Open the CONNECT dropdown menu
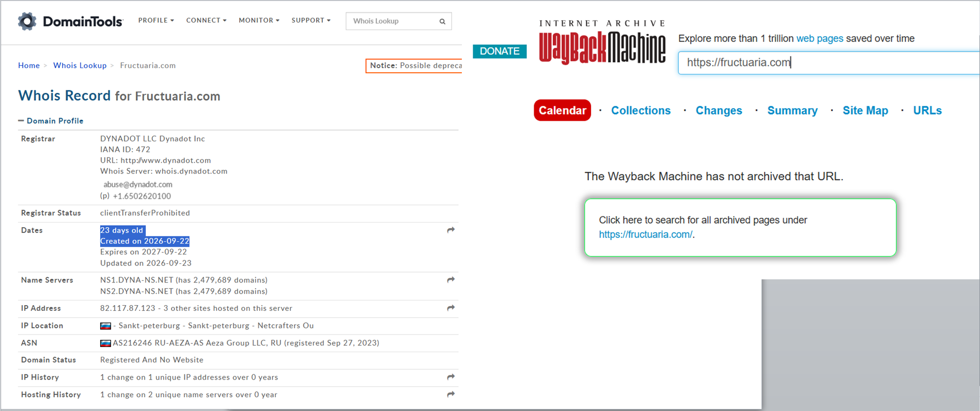 206,20
